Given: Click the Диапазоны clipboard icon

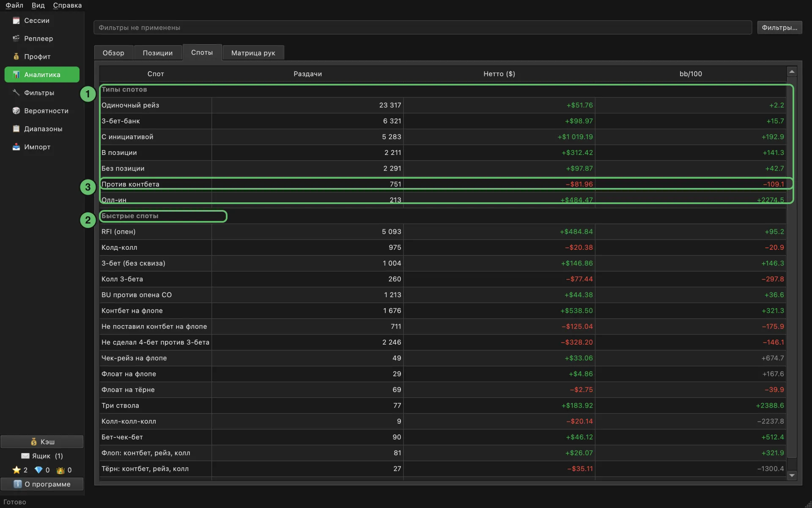Looking at the screenshot, I should tap(16, 129).
